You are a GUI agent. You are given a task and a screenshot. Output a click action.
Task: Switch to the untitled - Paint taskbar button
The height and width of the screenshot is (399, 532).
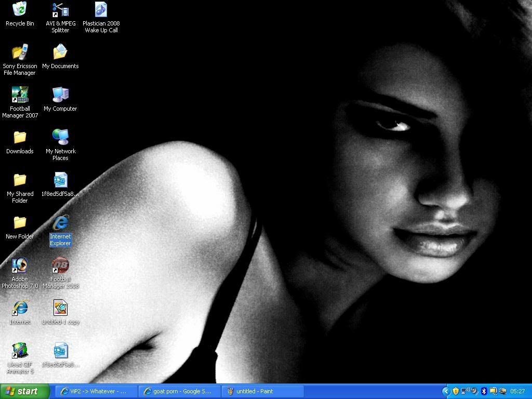(263, 391)
